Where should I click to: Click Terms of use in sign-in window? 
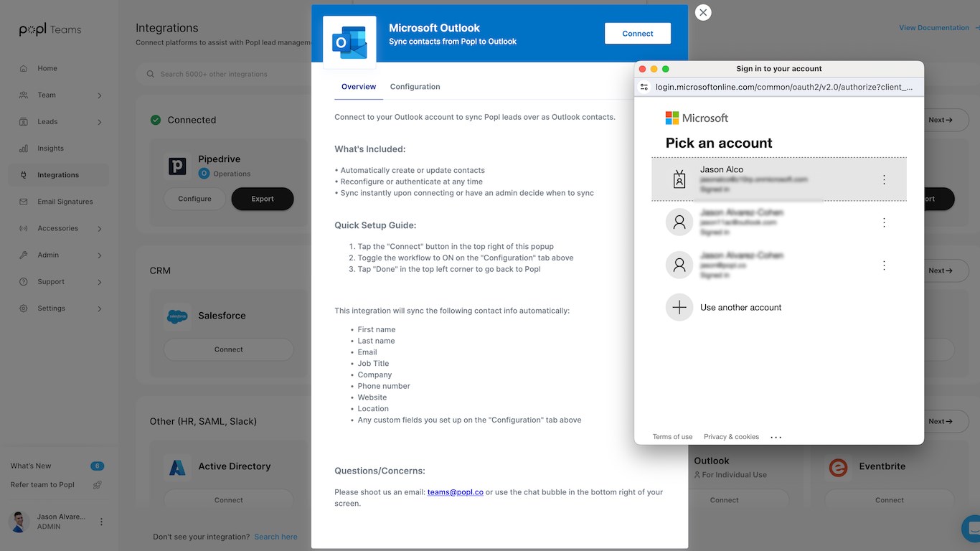click(x=673, y=437)
